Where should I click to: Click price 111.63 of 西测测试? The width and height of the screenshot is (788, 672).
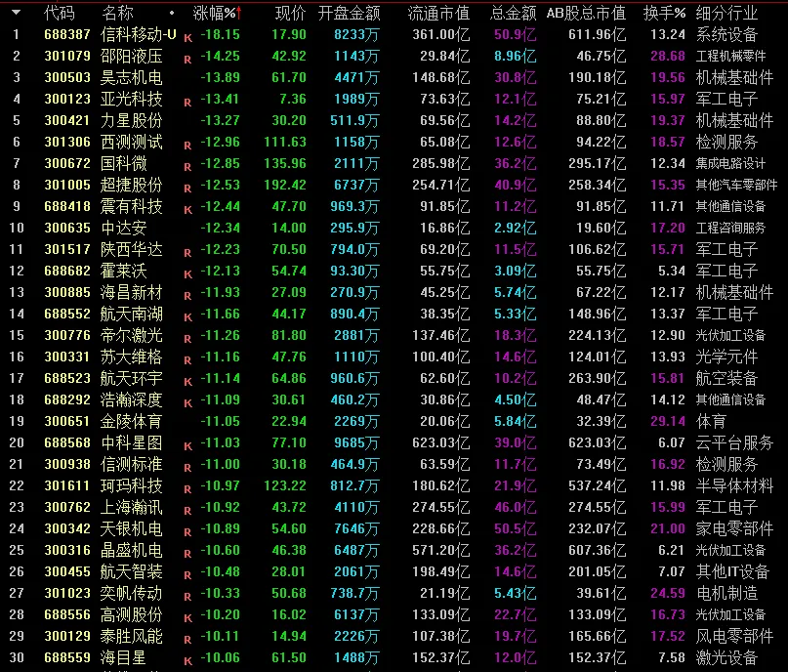pos(285,143)
